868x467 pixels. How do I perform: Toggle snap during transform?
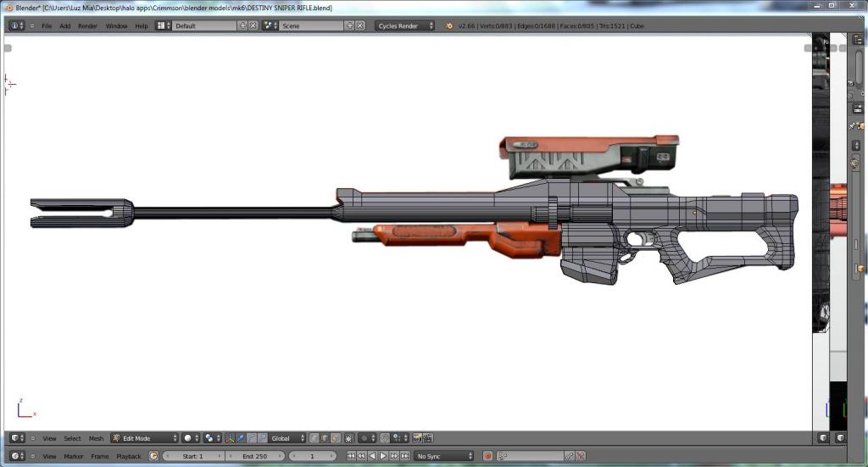tap(385, 437)
